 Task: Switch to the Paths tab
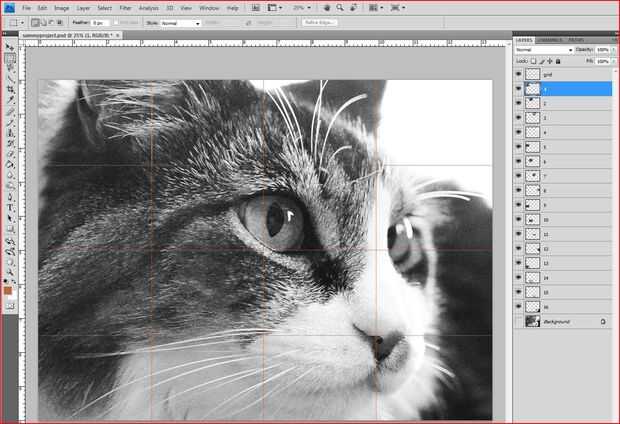click(576, 40)
